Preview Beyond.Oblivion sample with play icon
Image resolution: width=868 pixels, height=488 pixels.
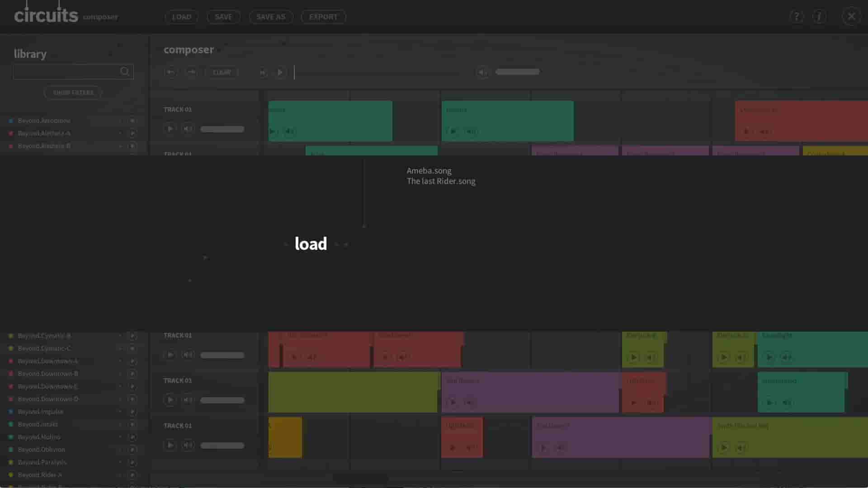[132, 450]
